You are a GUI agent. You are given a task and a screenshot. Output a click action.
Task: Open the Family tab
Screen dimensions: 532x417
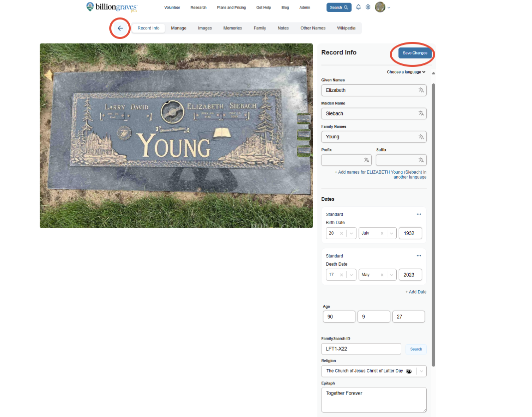click(260, 28)
